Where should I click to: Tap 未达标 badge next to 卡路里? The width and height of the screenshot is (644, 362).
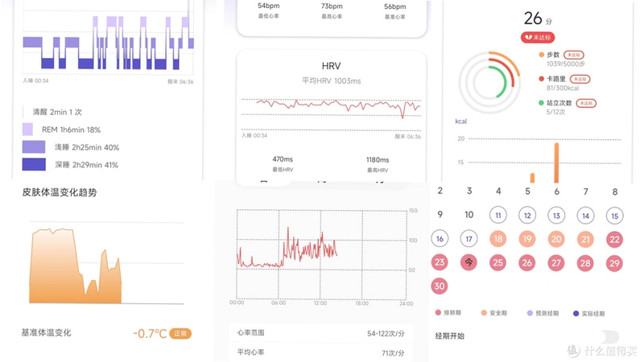point(580,79)
